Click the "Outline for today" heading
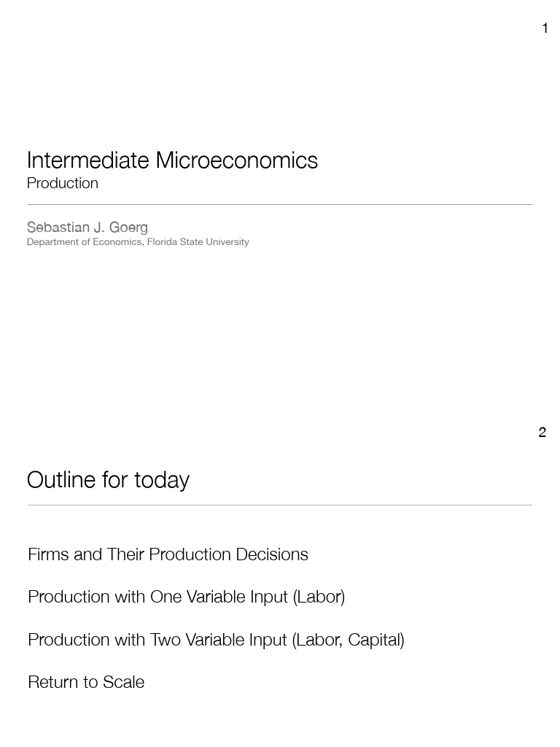 coord(108,480)
